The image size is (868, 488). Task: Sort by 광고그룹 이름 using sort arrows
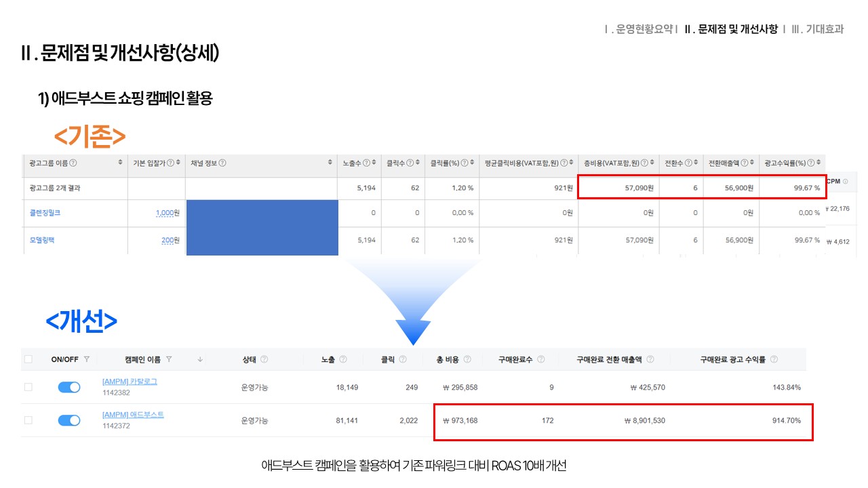[121, 163]
